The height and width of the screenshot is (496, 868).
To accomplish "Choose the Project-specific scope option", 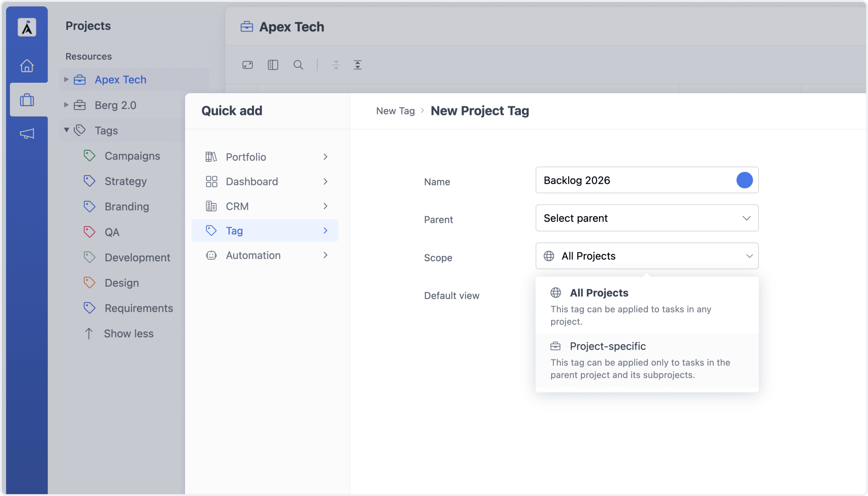I will [x=647, y=360].
